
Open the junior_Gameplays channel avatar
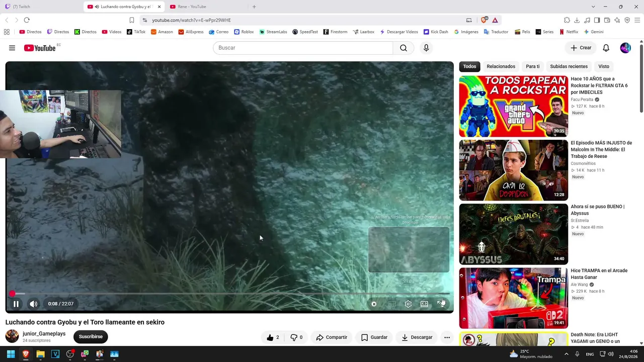[x=12, y=336]
